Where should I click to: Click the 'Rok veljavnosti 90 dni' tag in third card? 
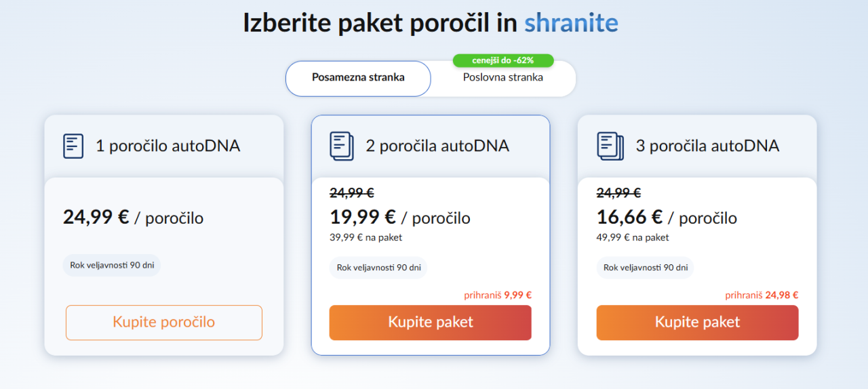tap(645, 268)
